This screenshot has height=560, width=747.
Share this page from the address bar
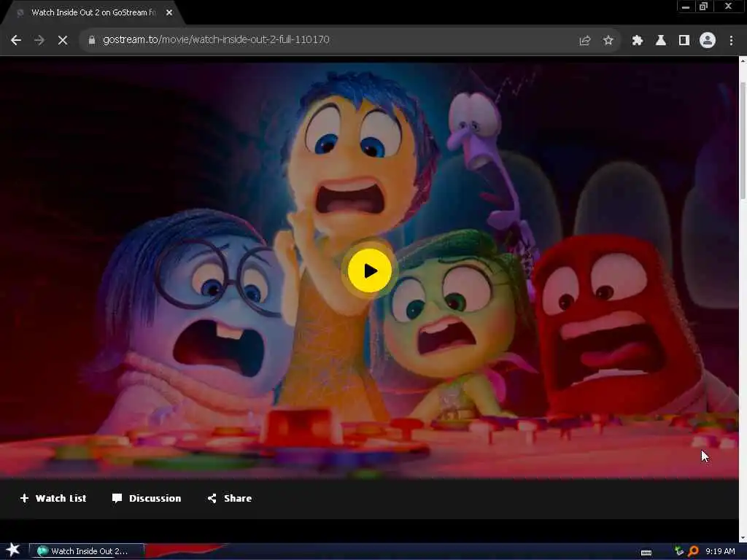tap(584, 41)
